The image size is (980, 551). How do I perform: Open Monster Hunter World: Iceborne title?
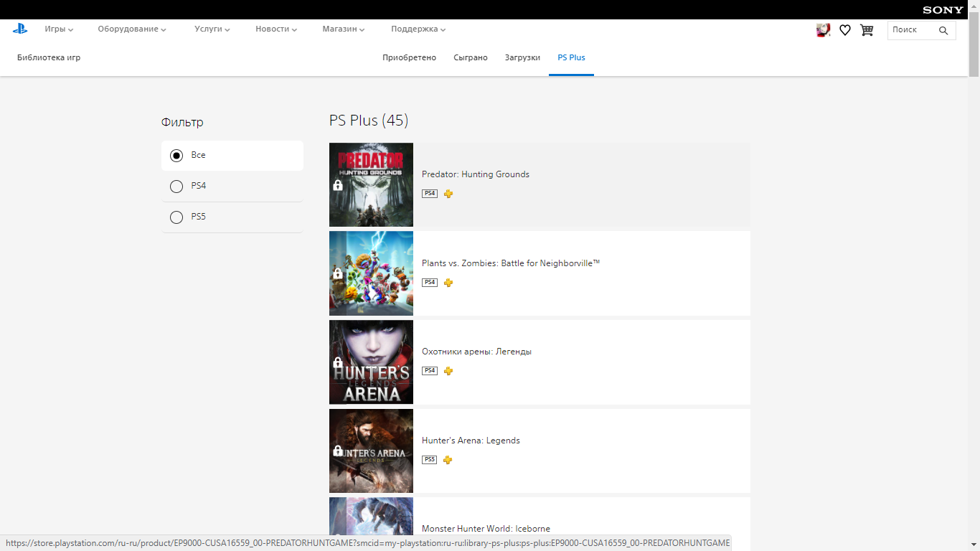[486, 529]
